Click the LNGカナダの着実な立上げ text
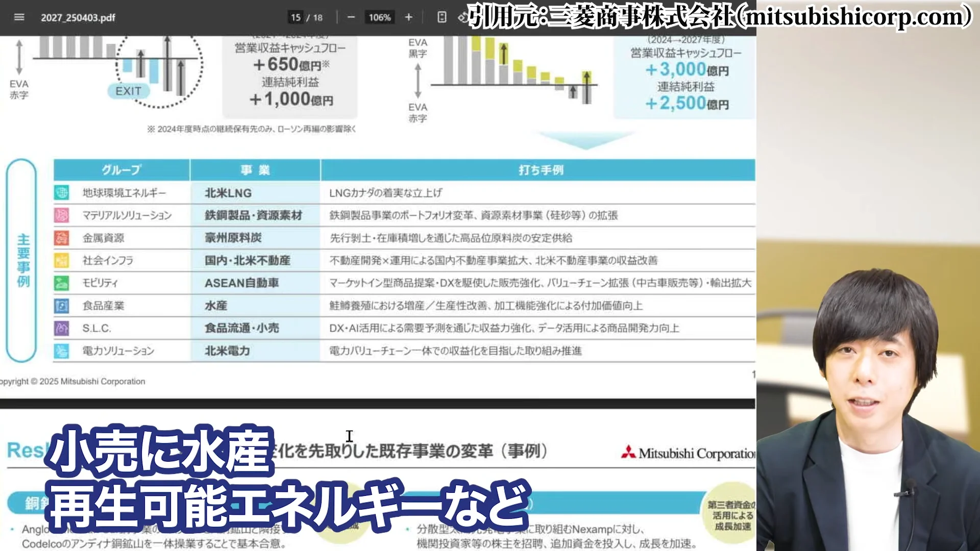 [x=386, y=193]
